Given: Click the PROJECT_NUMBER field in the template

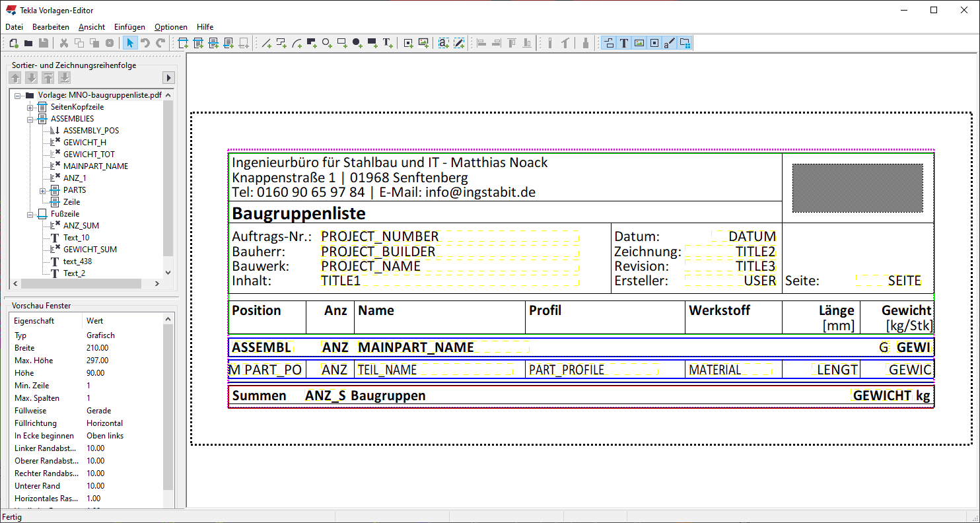Looking at the screenshot, I should (x=380, y=236).
